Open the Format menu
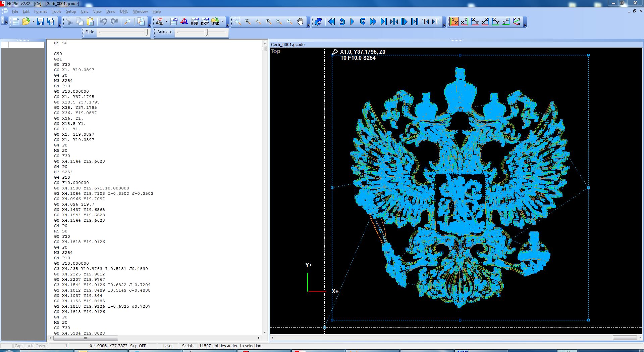 [41, 11]
